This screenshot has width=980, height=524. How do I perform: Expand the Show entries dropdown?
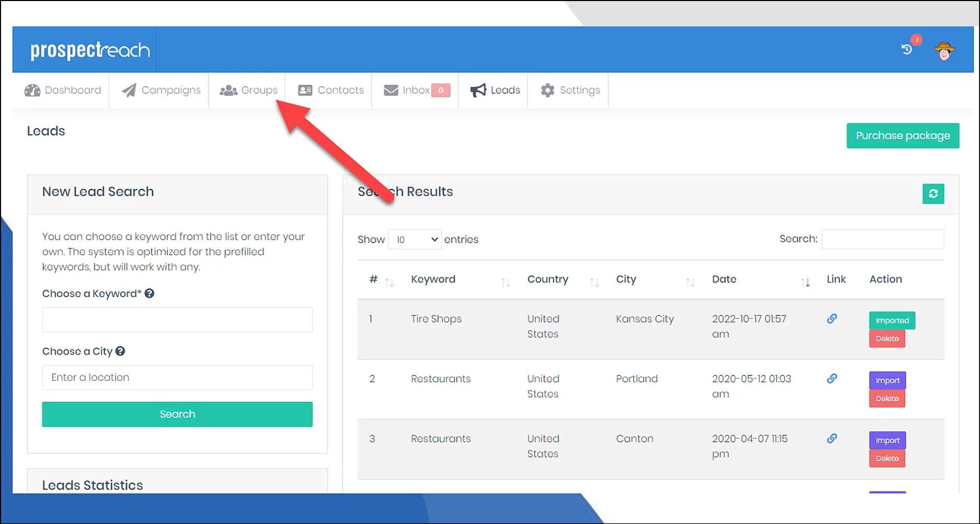[415, 240]
